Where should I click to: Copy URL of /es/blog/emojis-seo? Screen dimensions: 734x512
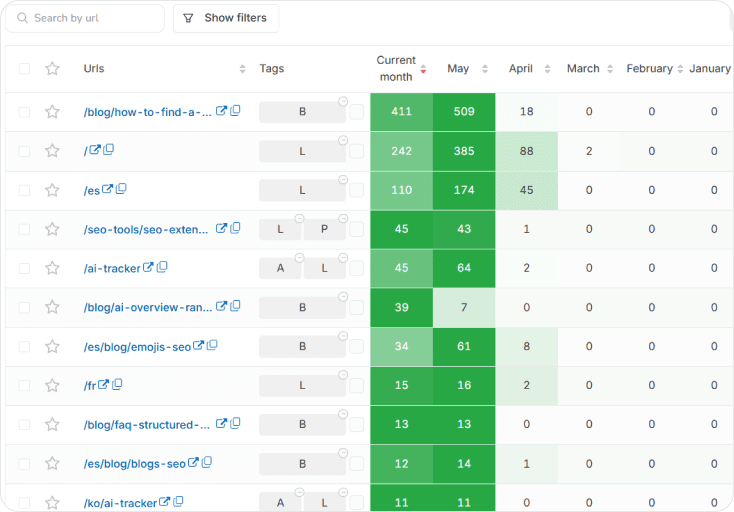point(212,345)
